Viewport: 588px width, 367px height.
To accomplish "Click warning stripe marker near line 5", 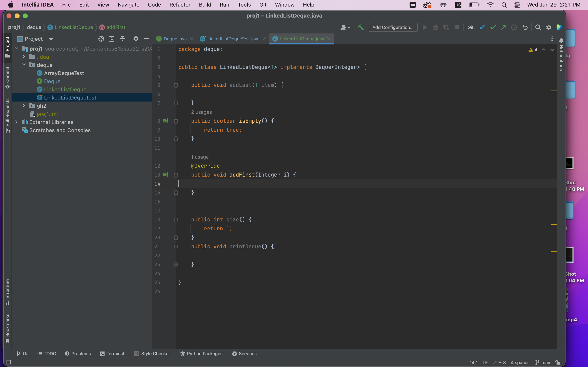I will (x=554, y=91).
